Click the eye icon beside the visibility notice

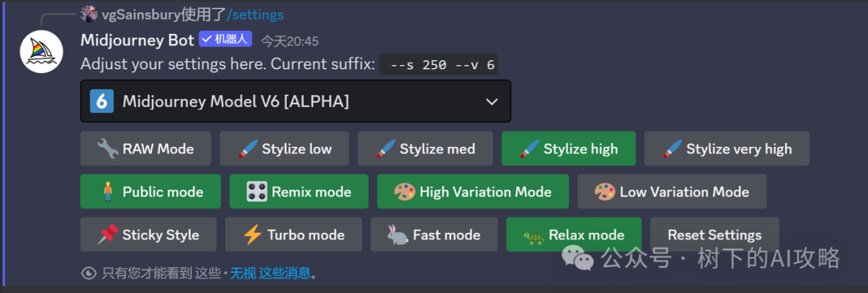pos(88,273)
